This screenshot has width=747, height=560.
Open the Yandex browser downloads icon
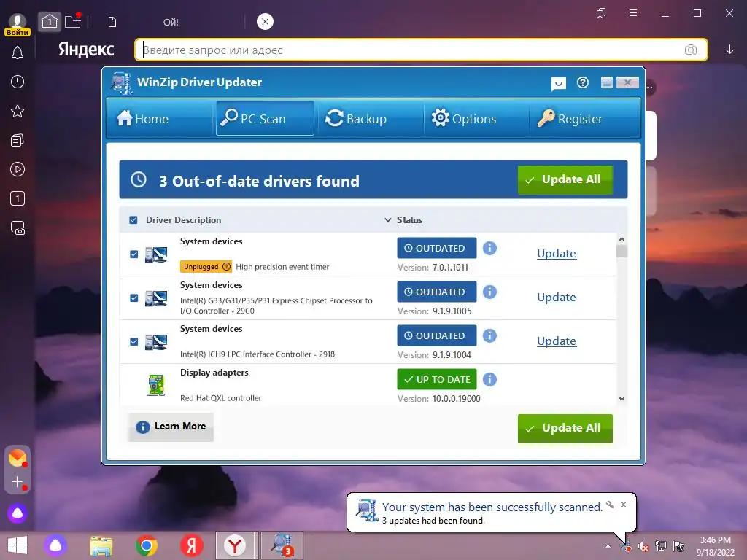[729, 50]
